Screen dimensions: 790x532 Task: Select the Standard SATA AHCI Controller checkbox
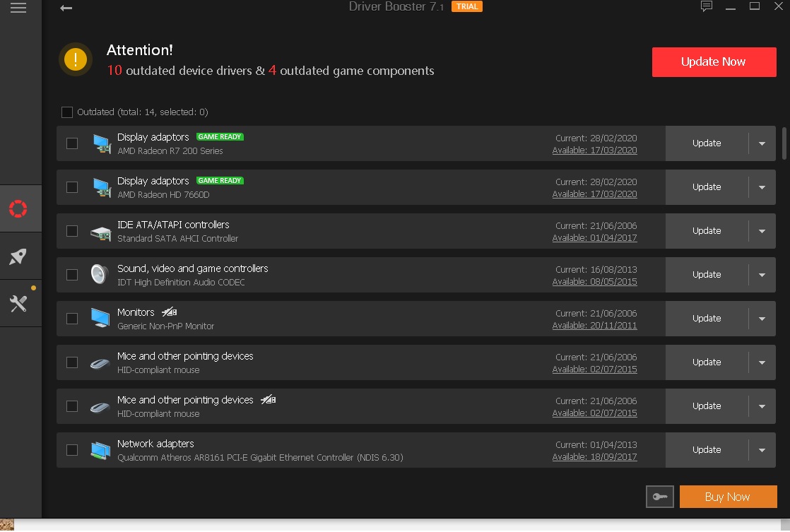point(72,231)
